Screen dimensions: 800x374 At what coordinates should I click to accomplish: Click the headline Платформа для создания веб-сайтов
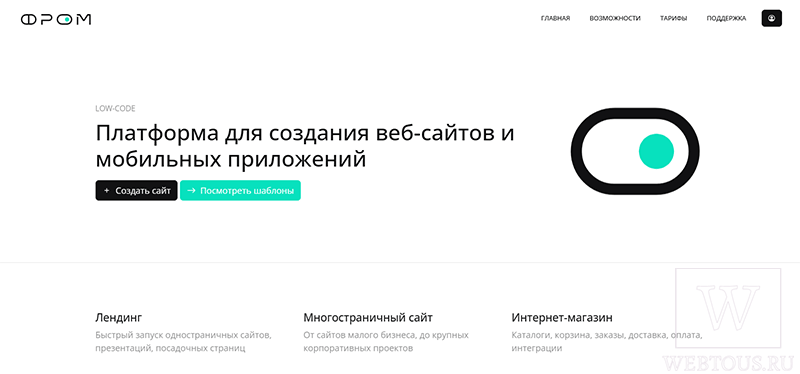305,146
